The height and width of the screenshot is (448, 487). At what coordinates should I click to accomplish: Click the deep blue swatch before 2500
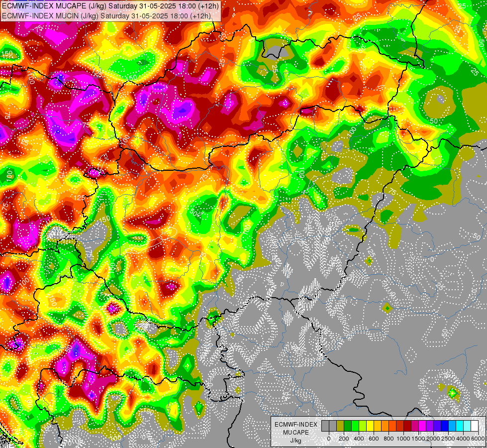coord(445,426)
